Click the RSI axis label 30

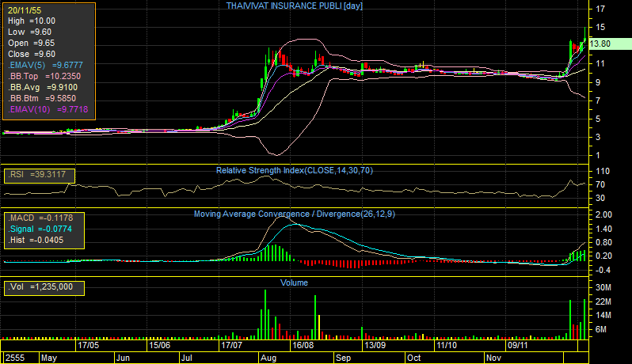click(600, 198)
